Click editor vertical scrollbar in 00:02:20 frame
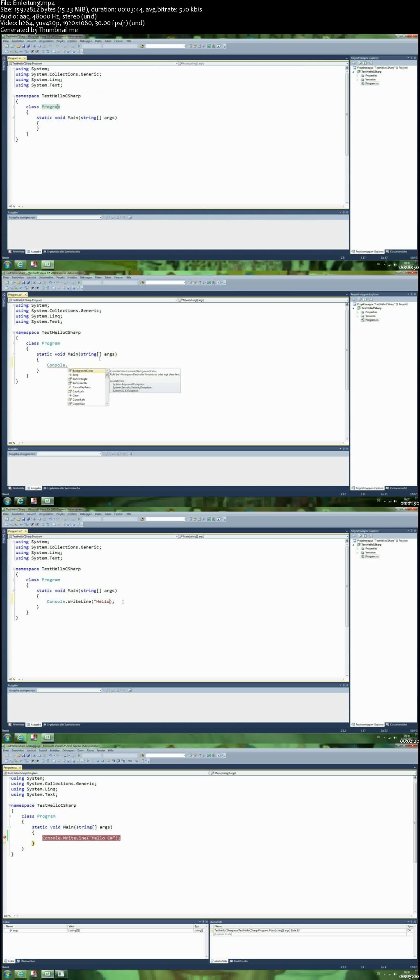 tap(347, 608)
